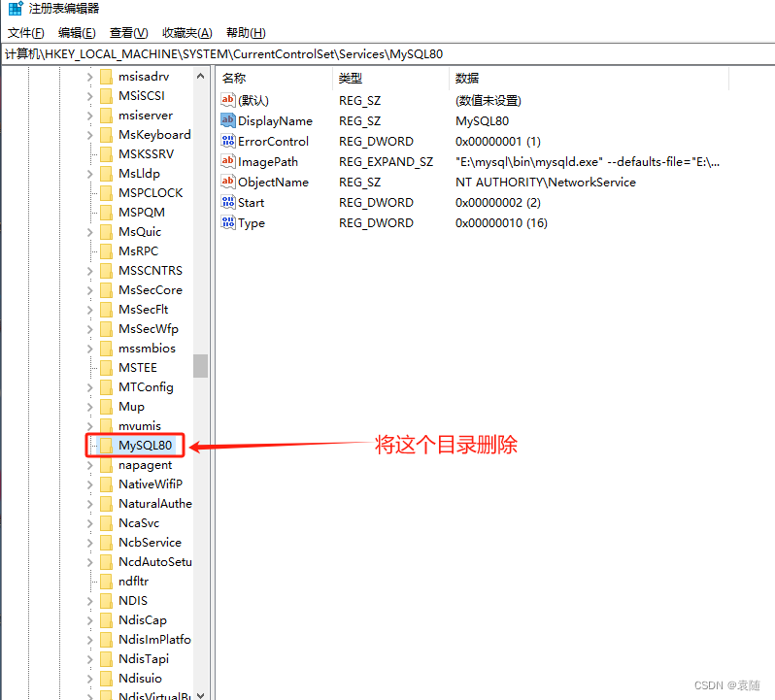Click the folder icon of MSSCNTRS key
This screenshot has width=775, height=700.
click(x=106, y=271)
